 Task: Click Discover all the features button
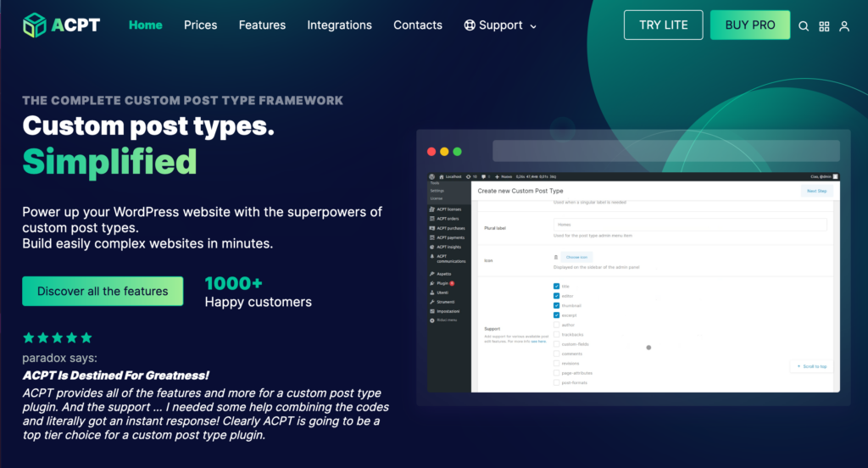click(x=103, y=291)
